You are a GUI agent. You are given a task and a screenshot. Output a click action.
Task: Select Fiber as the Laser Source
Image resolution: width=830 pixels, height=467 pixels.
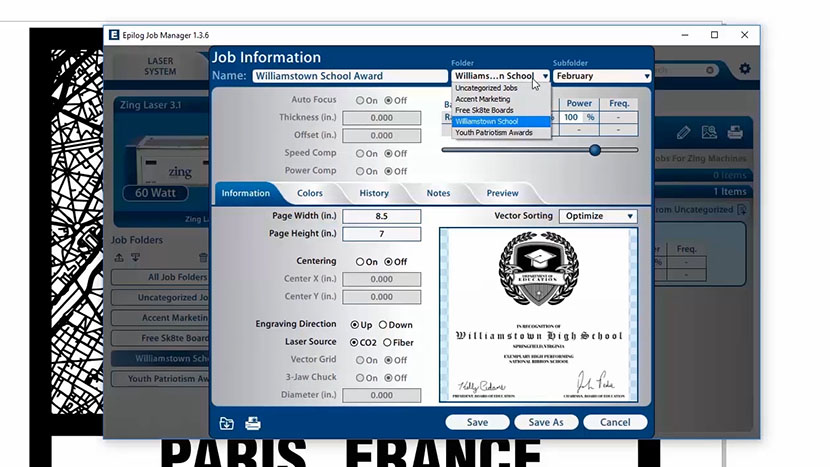coord(388,343)
